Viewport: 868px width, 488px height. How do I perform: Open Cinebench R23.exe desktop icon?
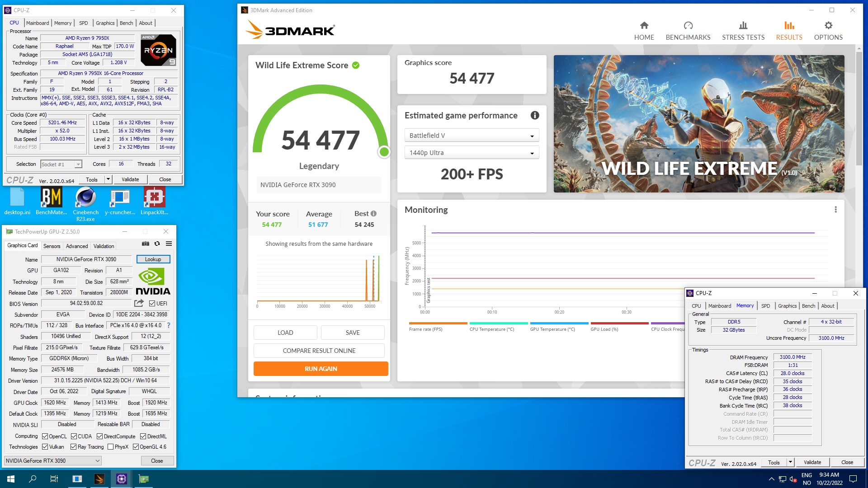pos(85,205)
